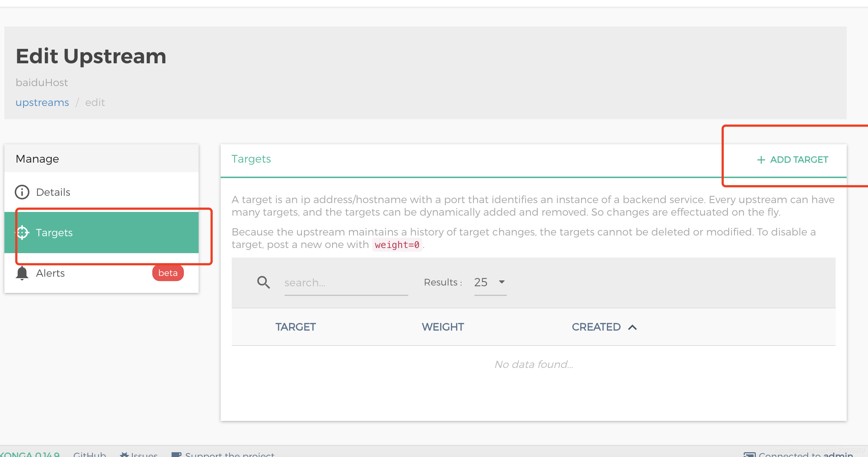Screen dimensions: 868x457
Task: Click the magnifier search icon
Action: pos(263,282)
